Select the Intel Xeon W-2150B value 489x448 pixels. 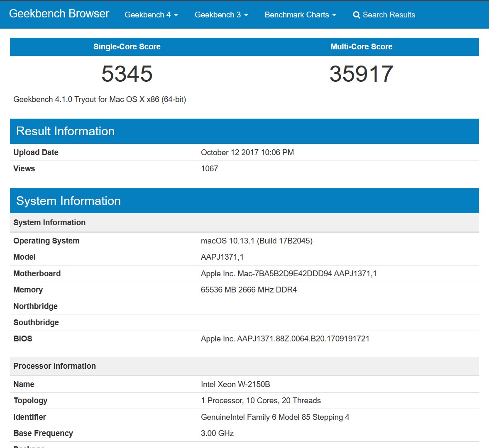(235, 384)
